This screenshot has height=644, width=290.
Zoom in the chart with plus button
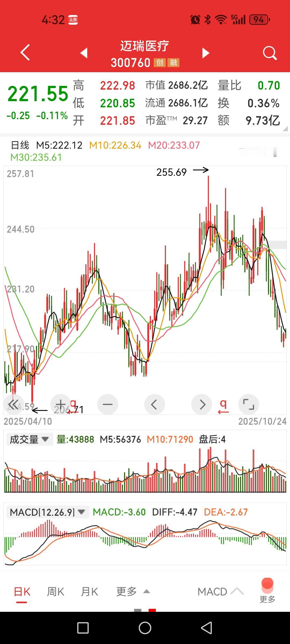pos(61,404)
